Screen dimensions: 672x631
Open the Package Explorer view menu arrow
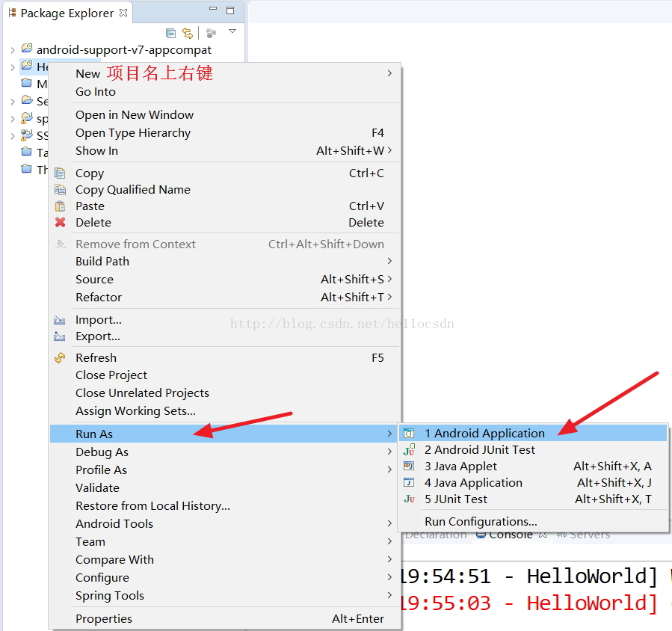pos(232,31)
